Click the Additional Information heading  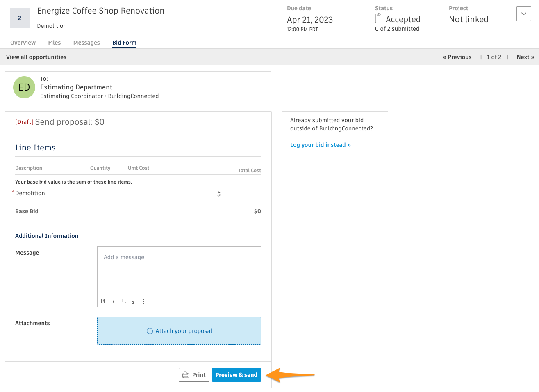[x=47, y=236]
